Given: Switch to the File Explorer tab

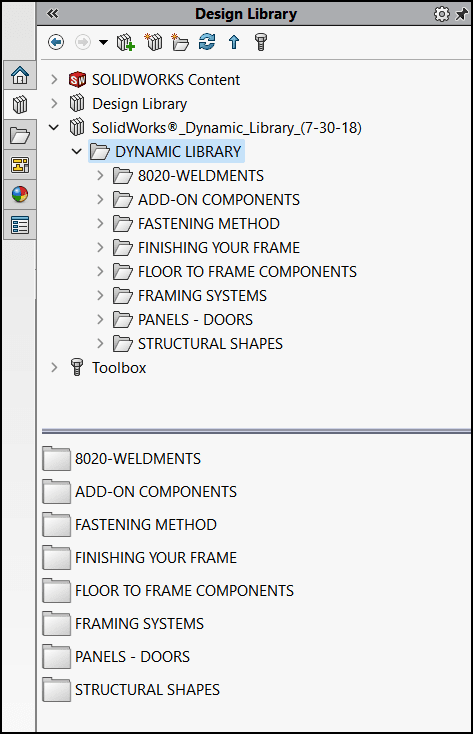Looking at the screenshot, I should (x=20, y=135).
